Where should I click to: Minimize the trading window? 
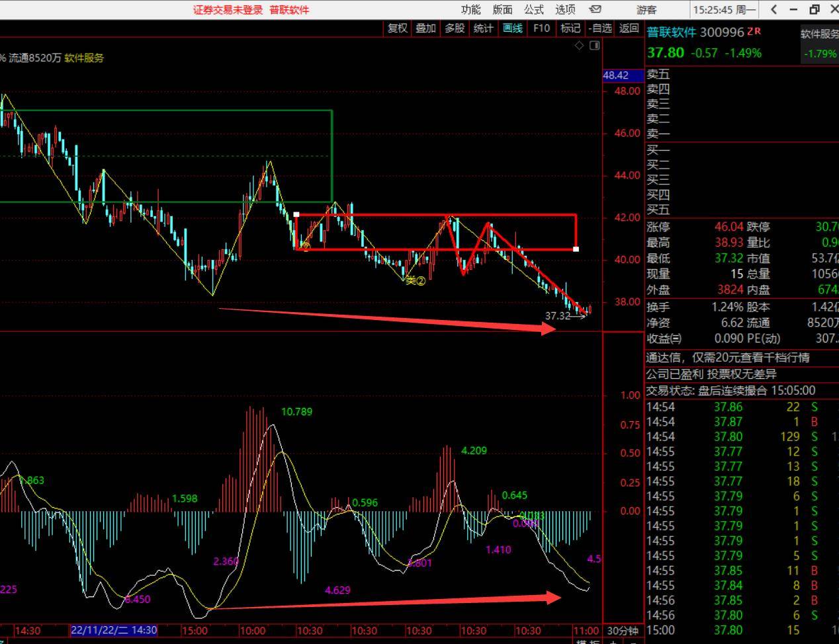coord(794,9)
